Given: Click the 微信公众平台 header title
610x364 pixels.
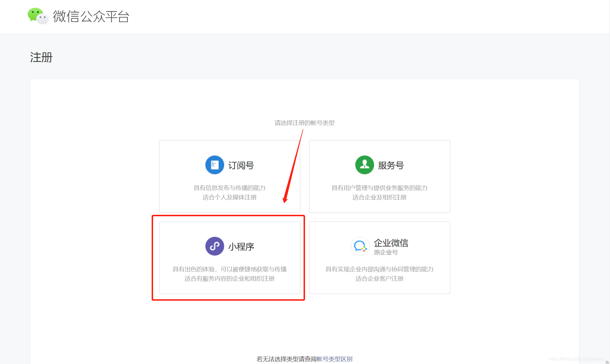Looking at the screenshot, I should click(91, 16).
